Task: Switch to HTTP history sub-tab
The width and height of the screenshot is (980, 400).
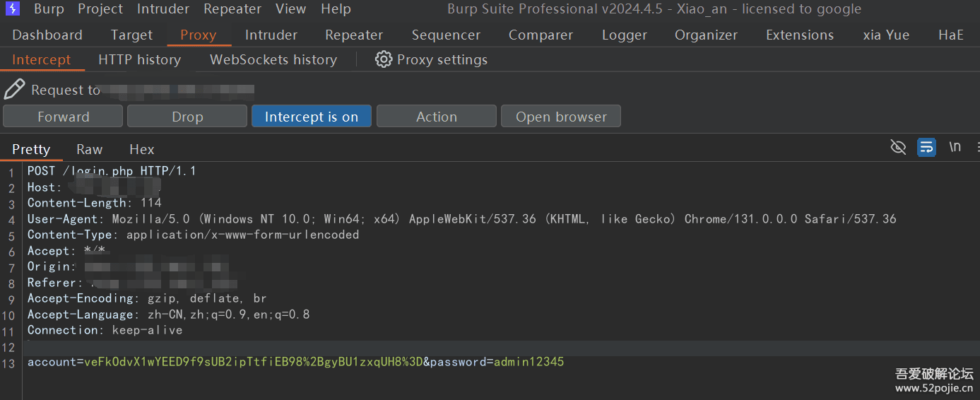Action: pyautogui.click(x=140, y=59)
